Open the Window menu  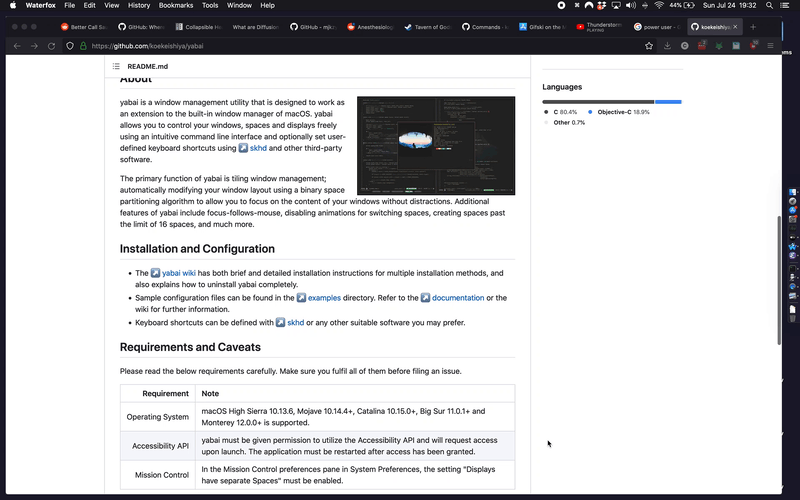click(239, 5)
